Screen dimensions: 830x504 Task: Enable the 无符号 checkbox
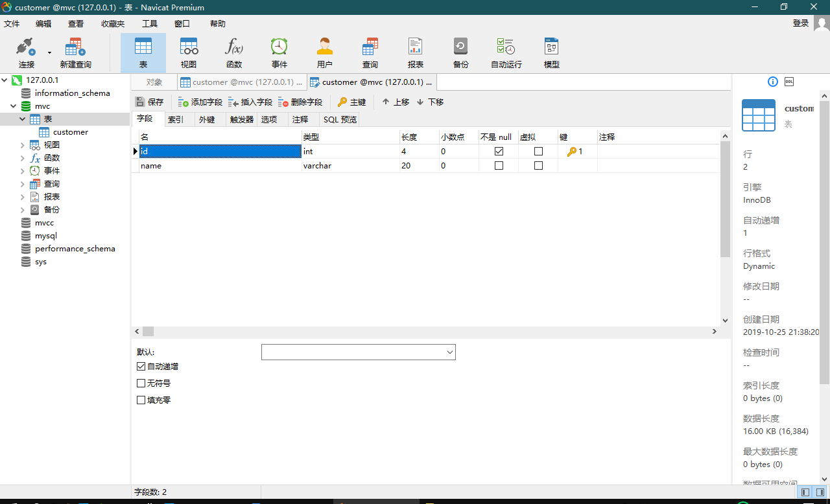[x=141, y=384]
